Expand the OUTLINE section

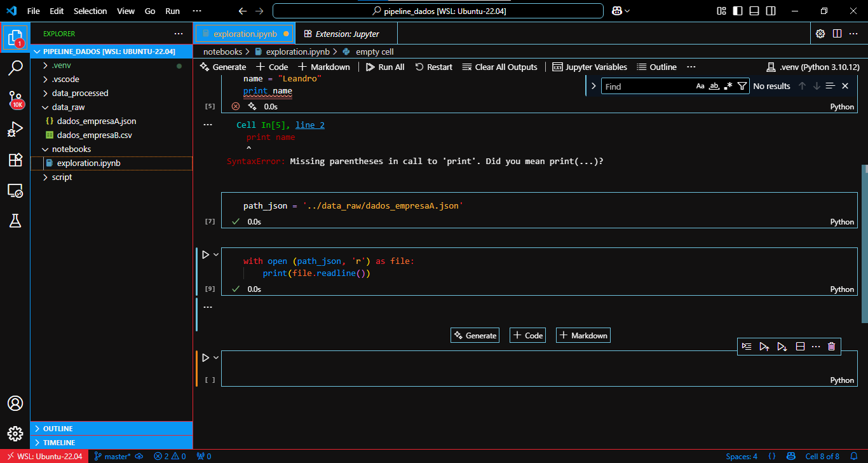[x=111, y=429]
